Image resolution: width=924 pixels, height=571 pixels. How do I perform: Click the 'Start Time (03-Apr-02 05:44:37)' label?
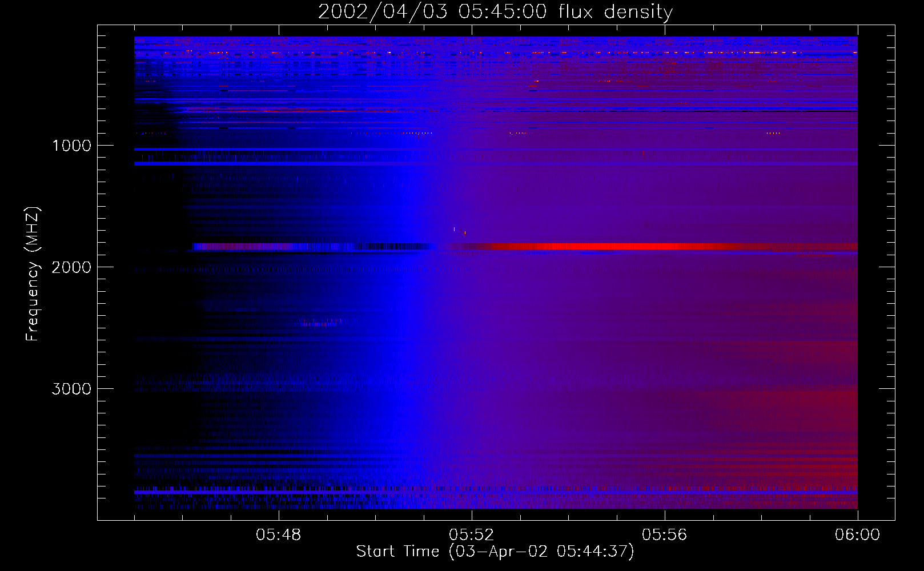(495, 552)
